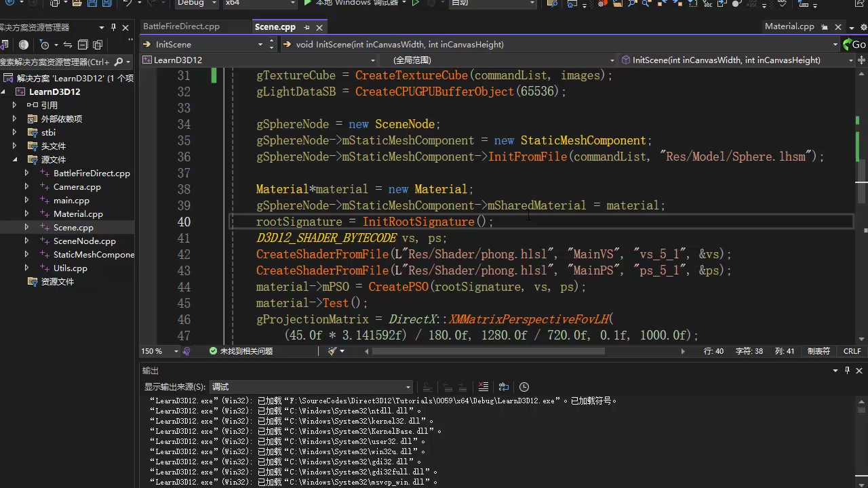The height and width of the screenshot is (488, 868).
Task: Open the output source dropdown
Action: coord(311,387)
